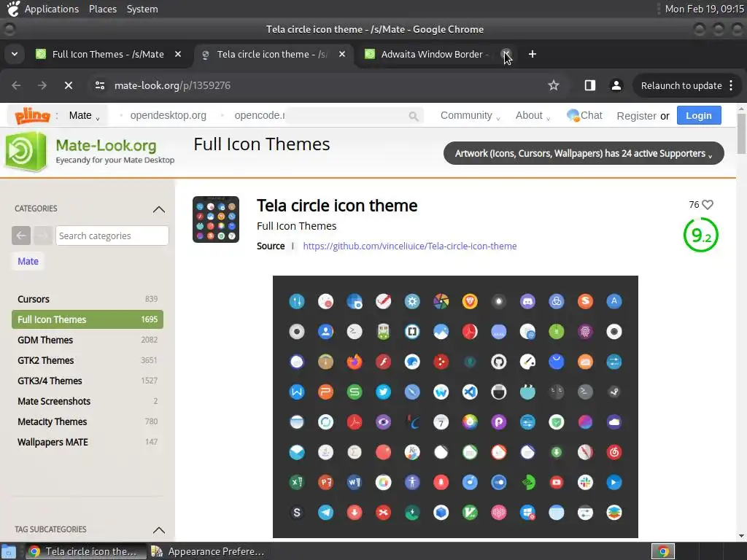Viewport: 747px width, 560px height.
Task: Switch to Appearance Preferences in the taskbar
Action: pos(208,551)
